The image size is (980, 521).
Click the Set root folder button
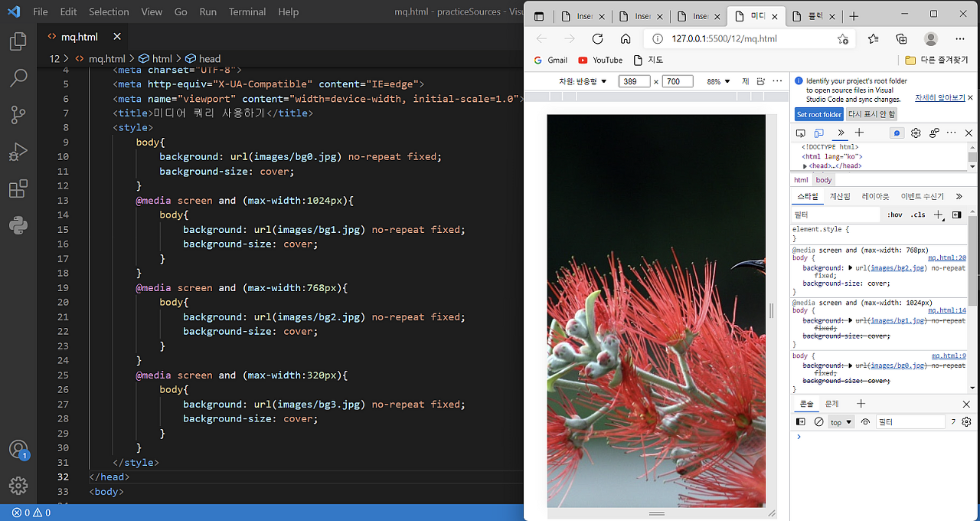coord(819,114)
